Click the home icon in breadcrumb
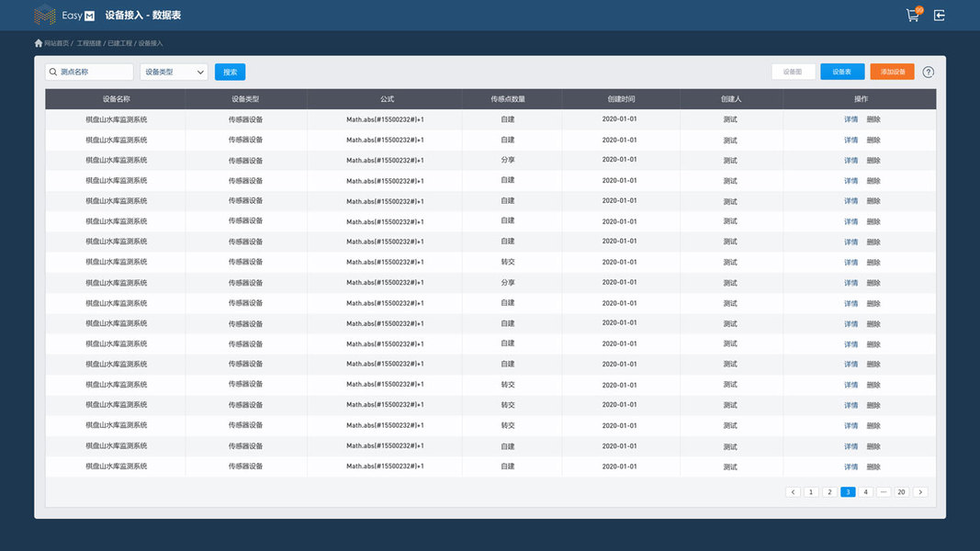 pos(39,43)
